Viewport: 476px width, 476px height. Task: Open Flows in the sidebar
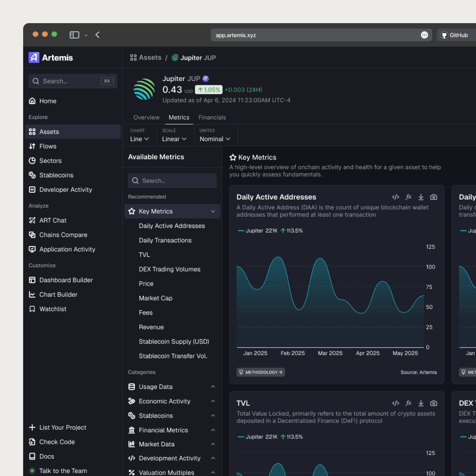[73, 146]
